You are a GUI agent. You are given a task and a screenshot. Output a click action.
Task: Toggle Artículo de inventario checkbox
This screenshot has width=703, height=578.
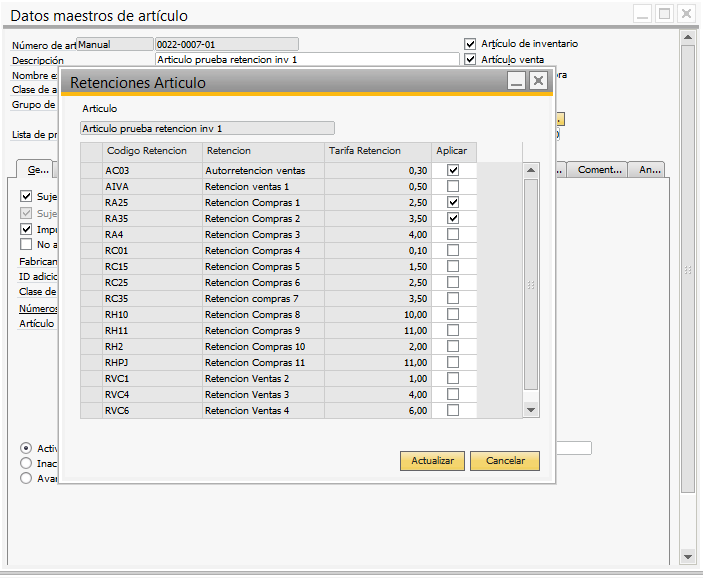click(471, 44)
